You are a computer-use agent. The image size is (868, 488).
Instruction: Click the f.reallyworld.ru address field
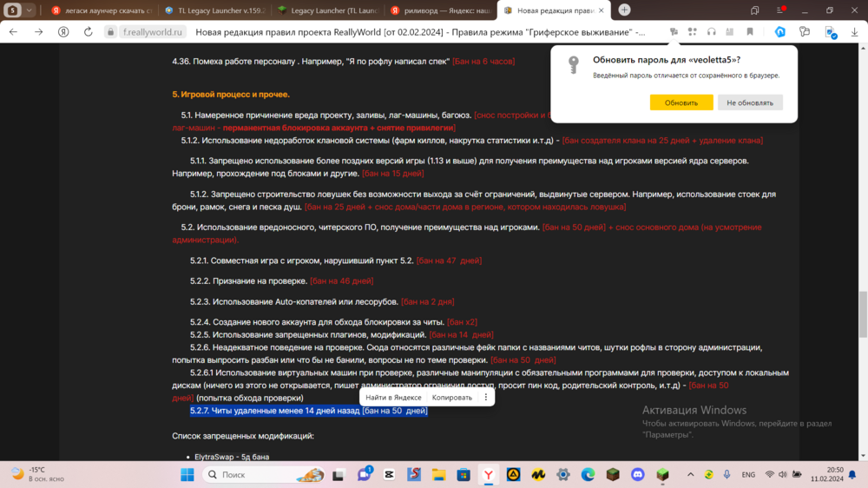point(152,32)
